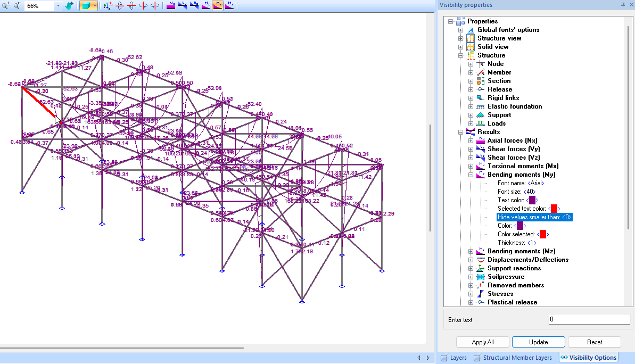Screen dimensions: 635x364
Task: Select the Plastical release tree item
Action: [512, 302]
